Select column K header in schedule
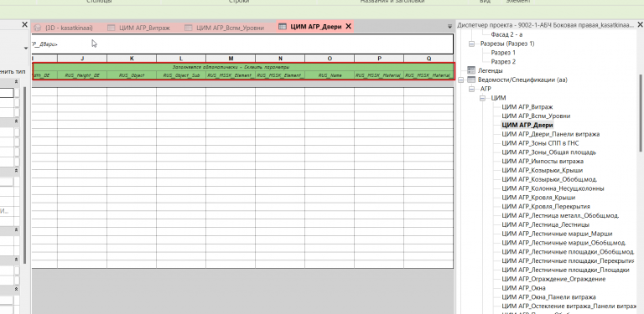This screenshot has height=314, width=644. pyautogui.click(x=132, y=59)
